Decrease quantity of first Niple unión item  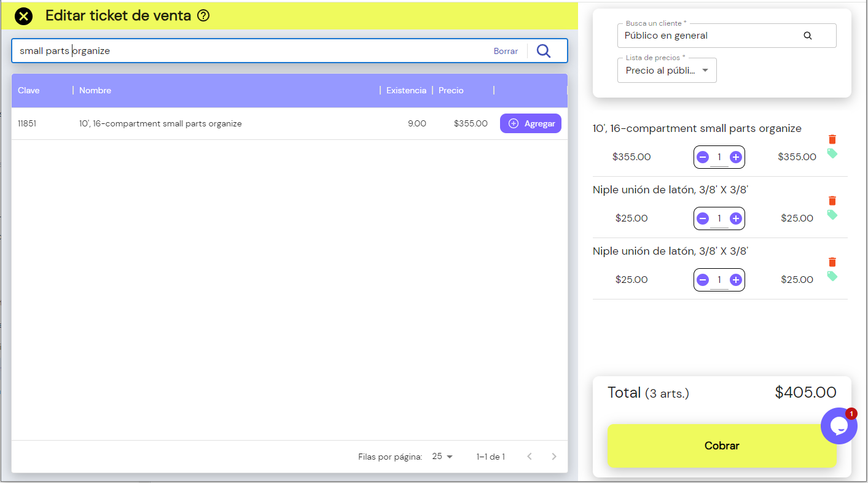tap(703, 218)
